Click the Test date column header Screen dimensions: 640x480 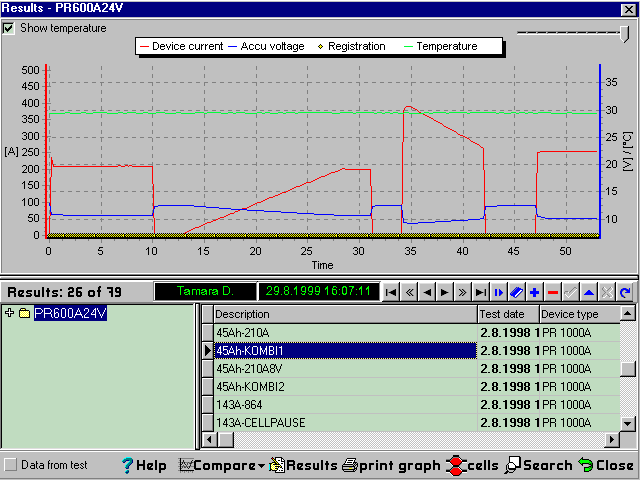point(507,314)
